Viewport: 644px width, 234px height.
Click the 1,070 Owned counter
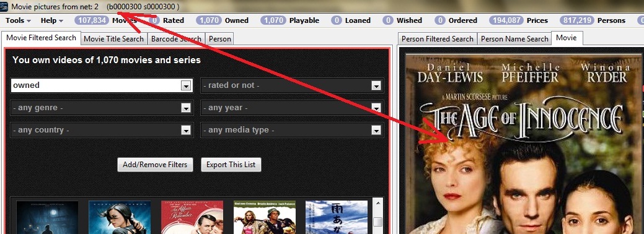pyautogui.click(x=222, y=20)
